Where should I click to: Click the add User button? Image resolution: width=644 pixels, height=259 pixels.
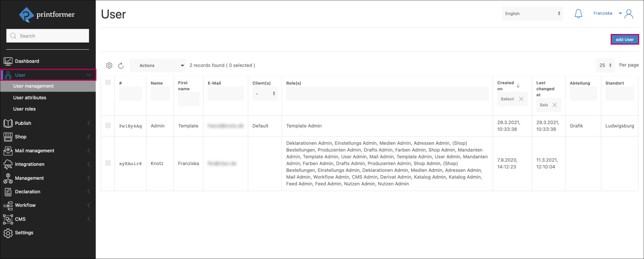pos(624,40)
